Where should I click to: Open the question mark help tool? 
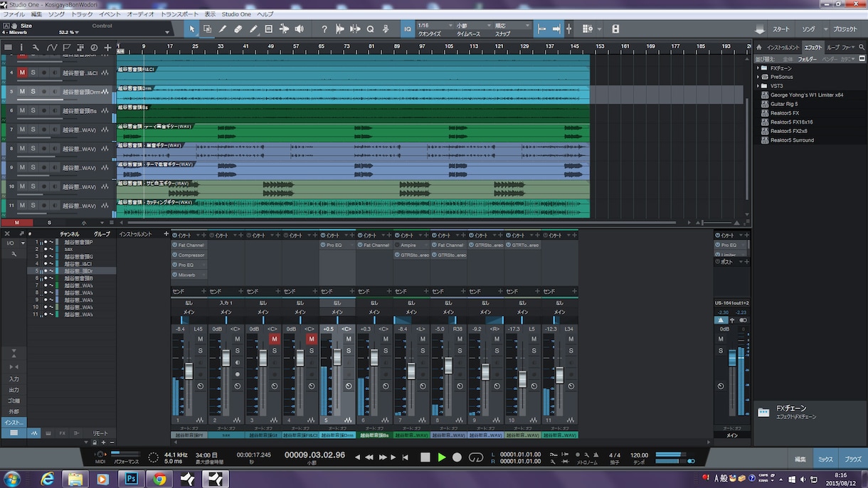click(324, 29)
